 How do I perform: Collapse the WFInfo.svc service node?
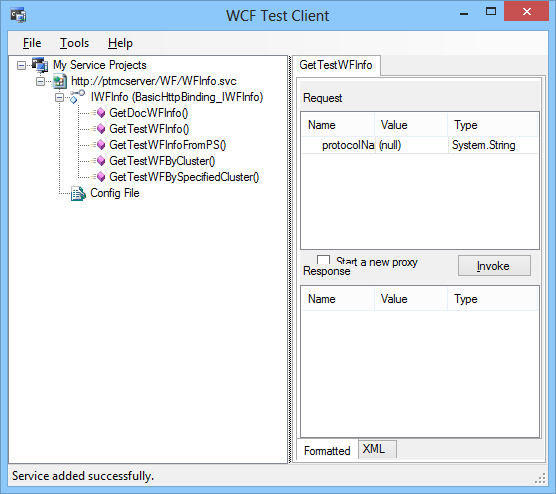[x=40, y=82]
